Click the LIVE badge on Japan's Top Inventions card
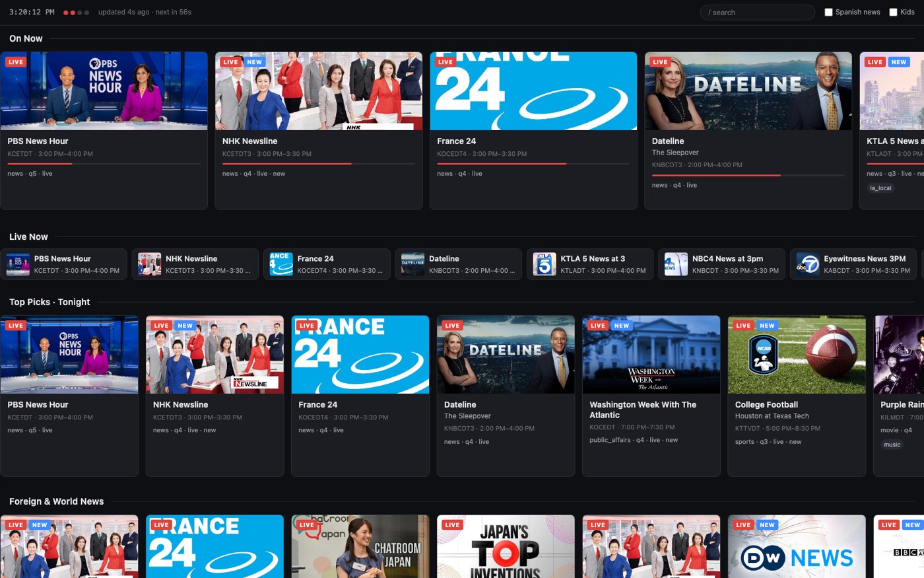Viewport: 924px width, 578px height. pos(452,525)
